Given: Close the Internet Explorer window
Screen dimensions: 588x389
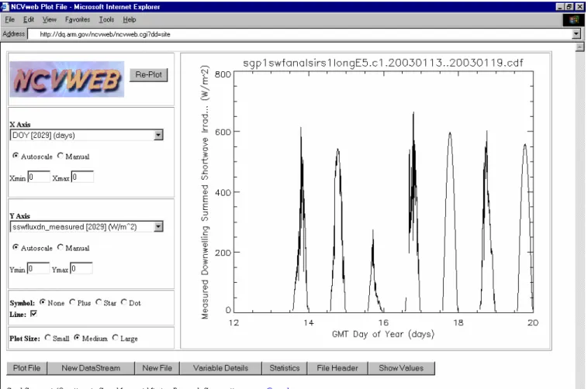Looking at the screenshot, I should pos(579,6).
